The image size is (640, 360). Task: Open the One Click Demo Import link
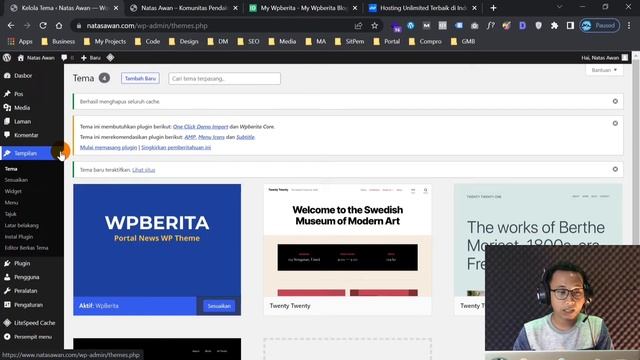200,127
